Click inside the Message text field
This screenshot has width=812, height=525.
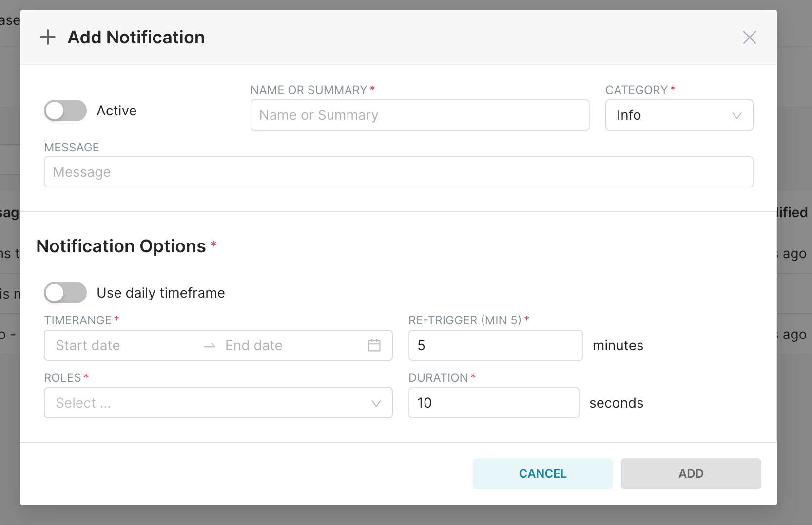(399, 172)
